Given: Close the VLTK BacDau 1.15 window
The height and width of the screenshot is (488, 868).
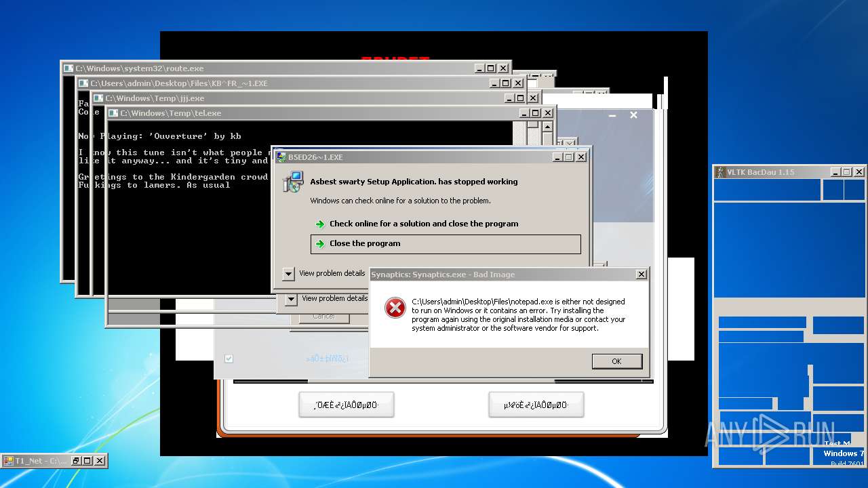Looking at the screenshot, I should tap(859, 172).
